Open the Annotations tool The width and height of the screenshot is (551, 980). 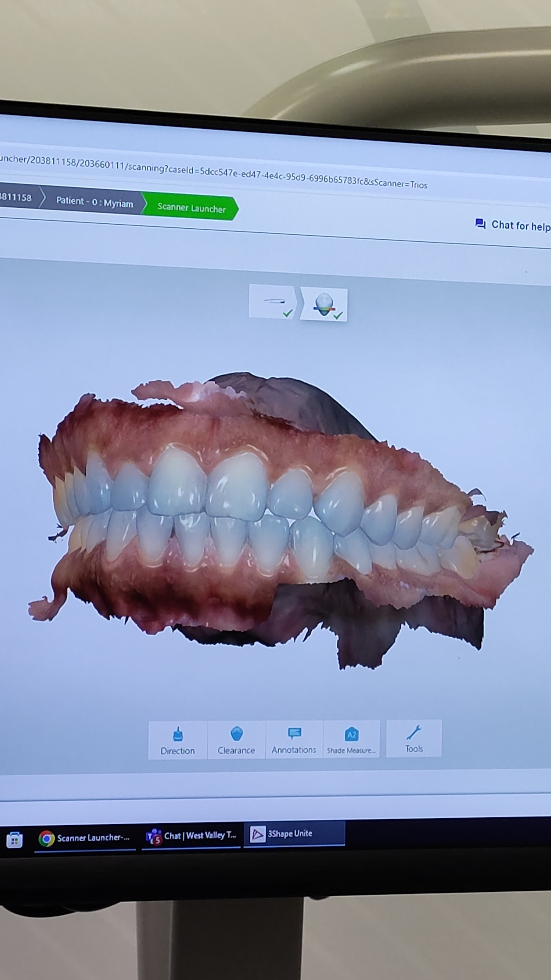[294, 740]
